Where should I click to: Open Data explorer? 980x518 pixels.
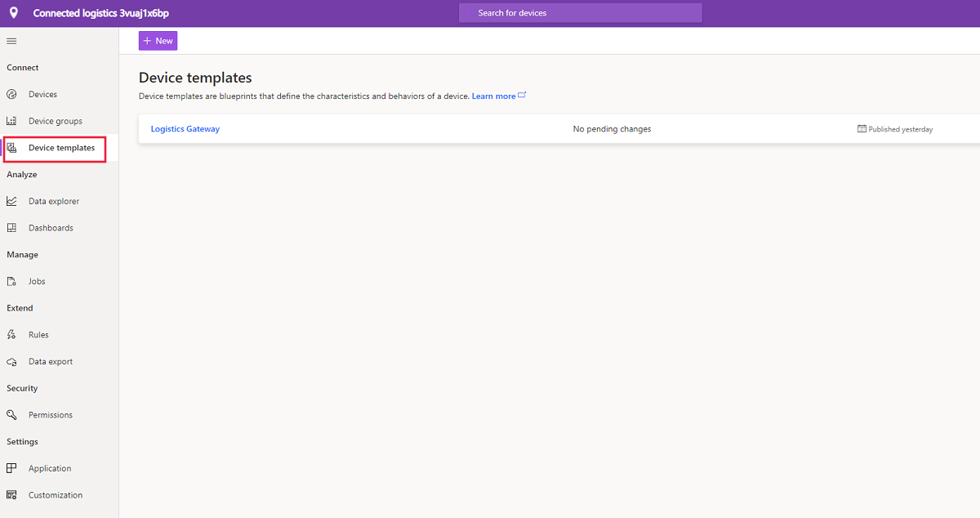(x=52, y=200)
